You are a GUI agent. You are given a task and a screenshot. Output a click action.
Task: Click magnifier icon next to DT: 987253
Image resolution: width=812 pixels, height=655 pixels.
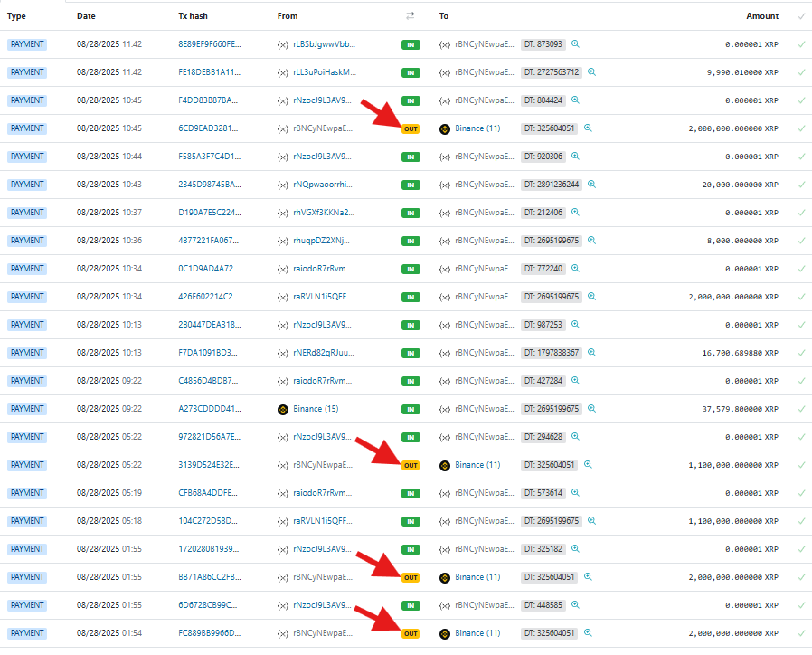click(x=575, y=325)
